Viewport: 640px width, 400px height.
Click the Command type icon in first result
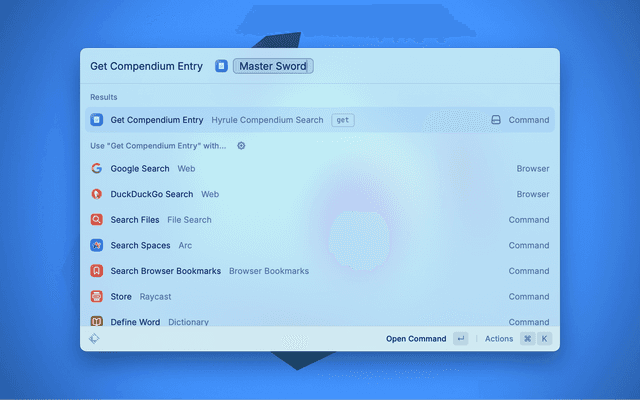[495, 120]
